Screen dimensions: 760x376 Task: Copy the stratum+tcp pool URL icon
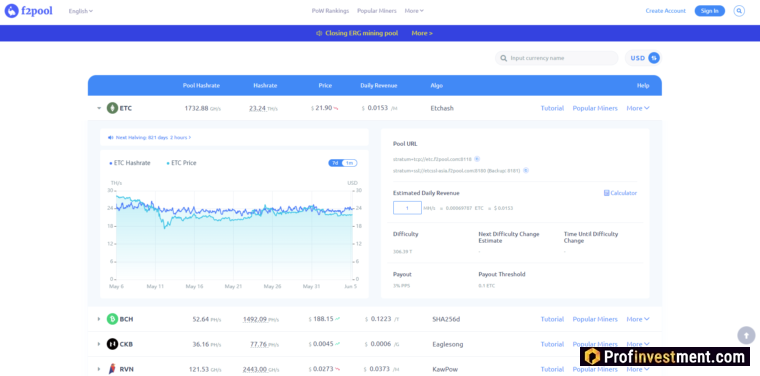point(477,159)
